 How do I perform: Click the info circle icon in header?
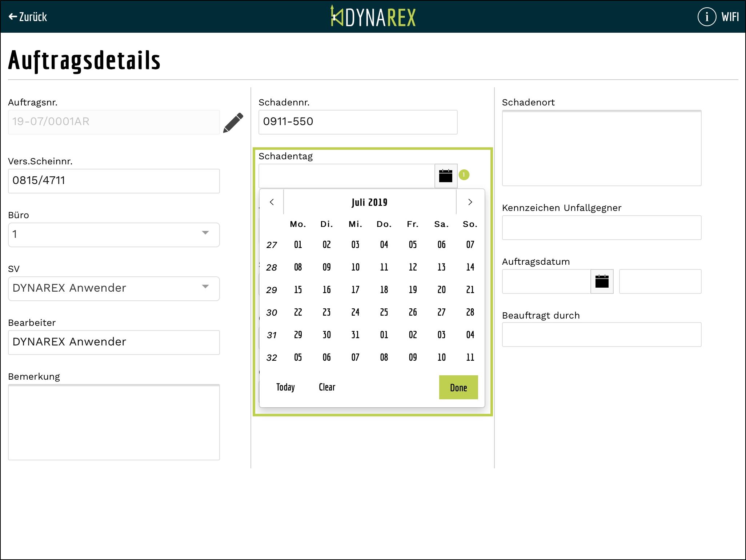(x=706, y=17)
